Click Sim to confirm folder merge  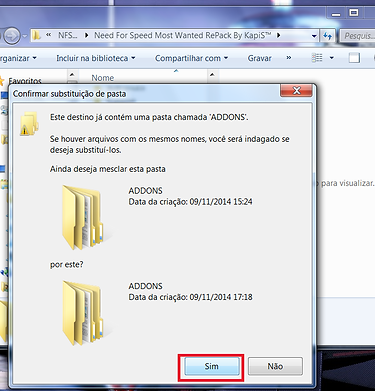coord(212,366)
